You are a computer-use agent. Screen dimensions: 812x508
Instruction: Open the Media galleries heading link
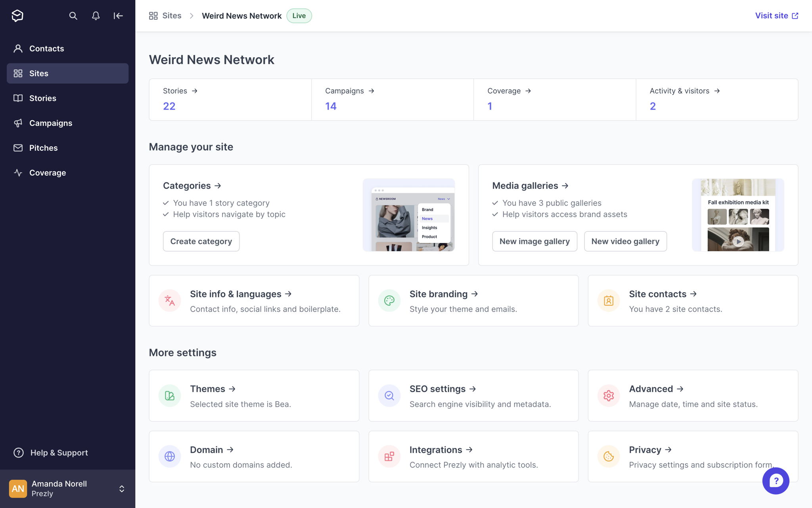(530, 186)
